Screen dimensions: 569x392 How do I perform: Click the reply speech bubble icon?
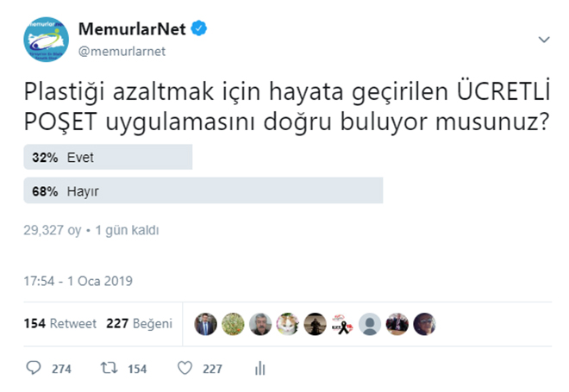click(x=34, y=368)
